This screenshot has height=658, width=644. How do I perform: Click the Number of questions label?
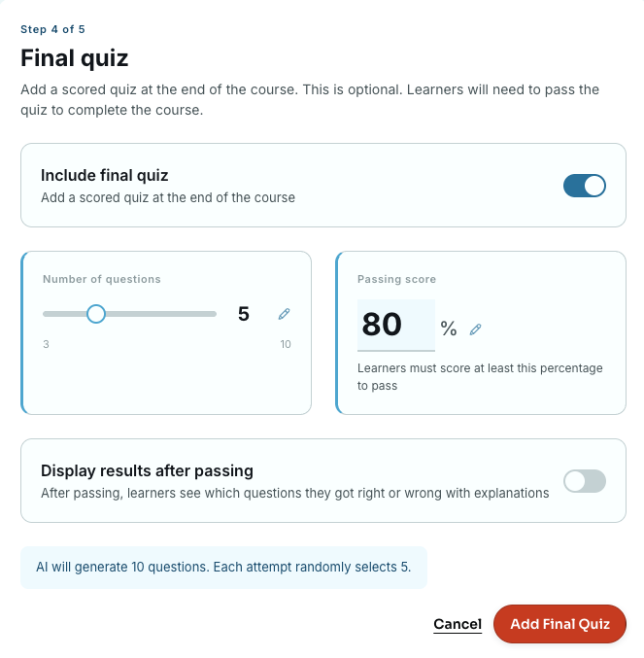point(102,279)
